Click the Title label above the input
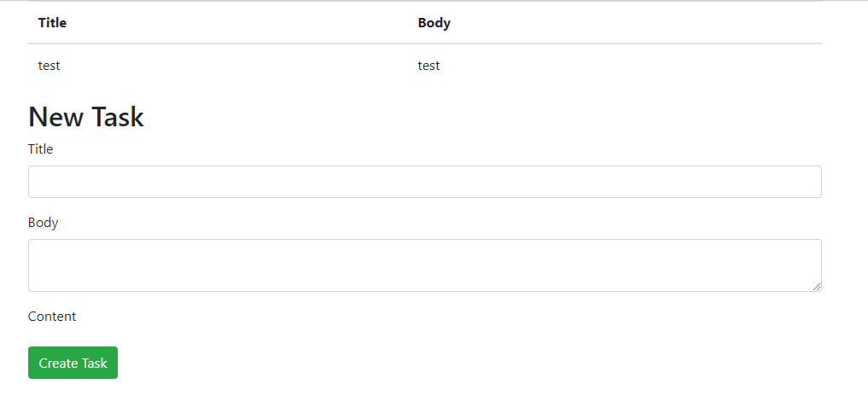 coord(40,149)
